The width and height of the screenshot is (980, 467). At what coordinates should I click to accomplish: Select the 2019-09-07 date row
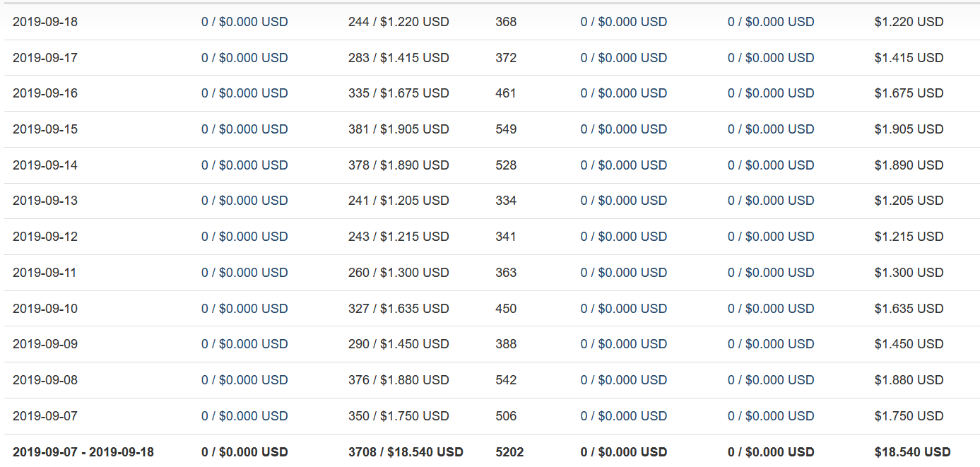tap(490, 416)
